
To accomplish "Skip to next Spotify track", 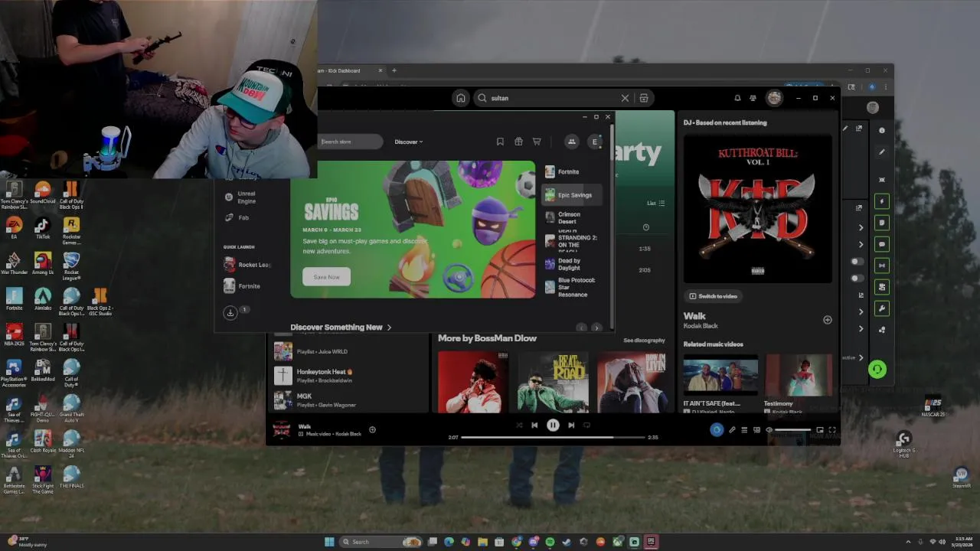I will tap(571, 425).
